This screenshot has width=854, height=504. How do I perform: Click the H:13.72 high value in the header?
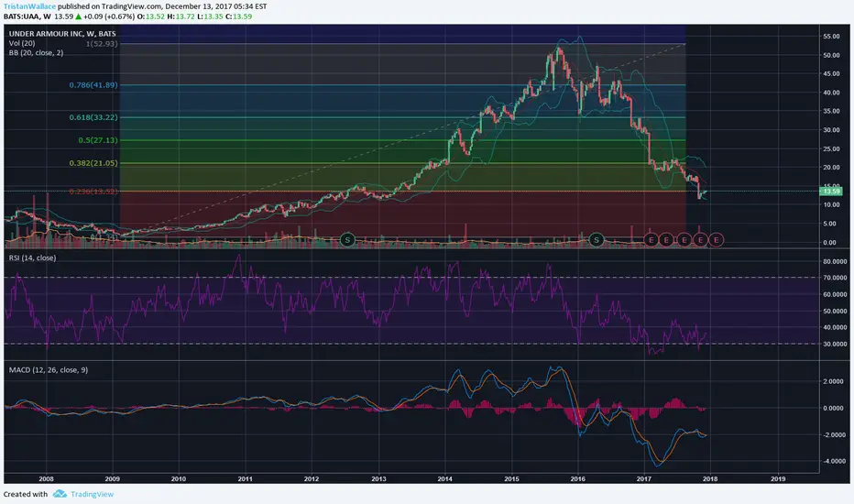[181, 16]
